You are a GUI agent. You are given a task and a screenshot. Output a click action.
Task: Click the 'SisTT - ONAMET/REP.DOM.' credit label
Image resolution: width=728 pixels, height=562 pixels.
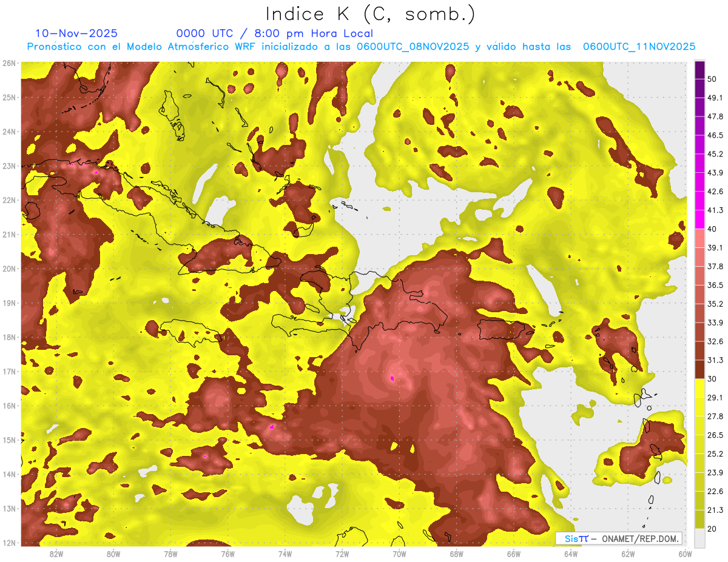tap(619, 538)
